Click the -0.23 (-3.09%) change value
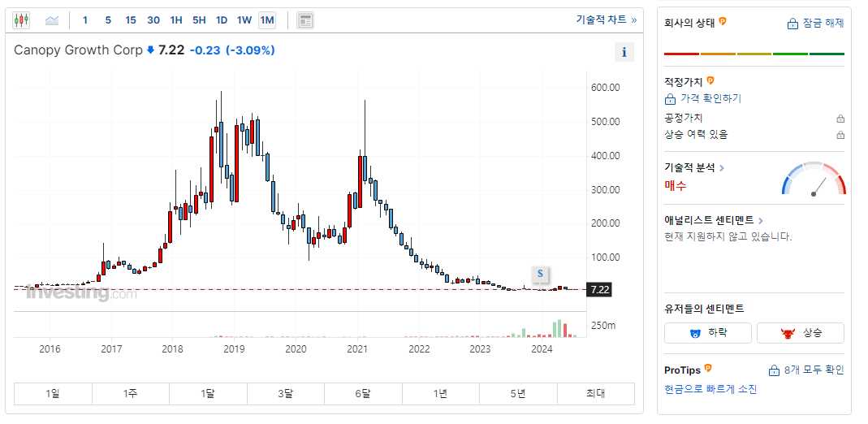The image size is (868, 424). coord(232,50)
